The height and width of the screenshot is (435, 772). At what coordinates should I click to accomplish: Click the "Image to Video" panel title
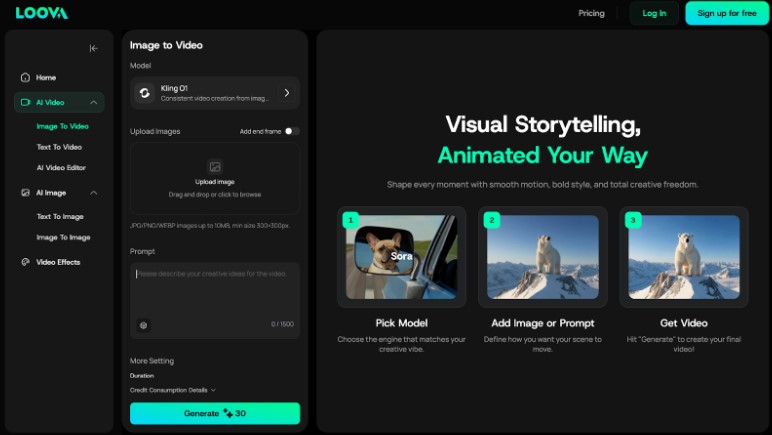pyautogui.click(x=166, y=45)
